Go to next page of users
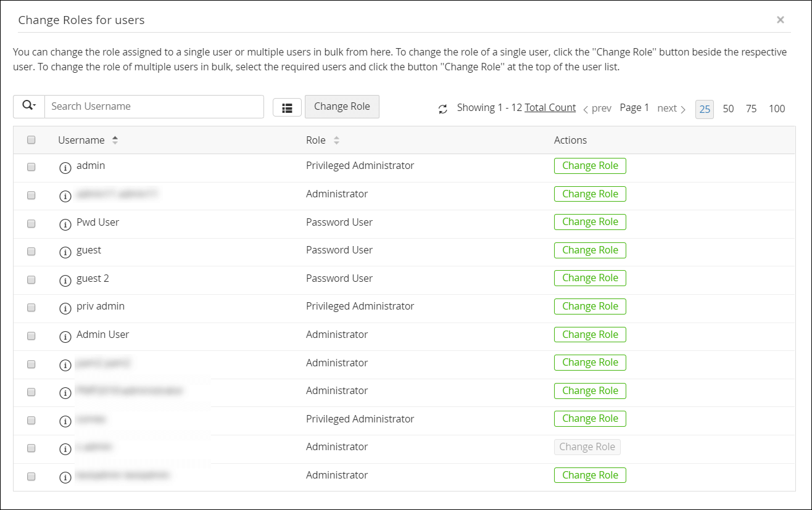Image resolution: width=812 pixels, height=510 pixels. (671, 109)
